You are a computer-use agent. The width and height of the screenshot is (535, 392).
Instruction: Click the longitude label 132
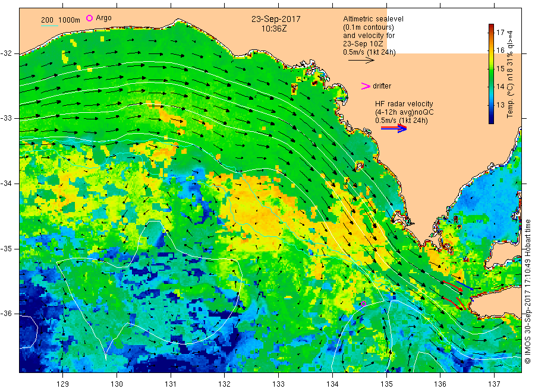coord(225,384)
